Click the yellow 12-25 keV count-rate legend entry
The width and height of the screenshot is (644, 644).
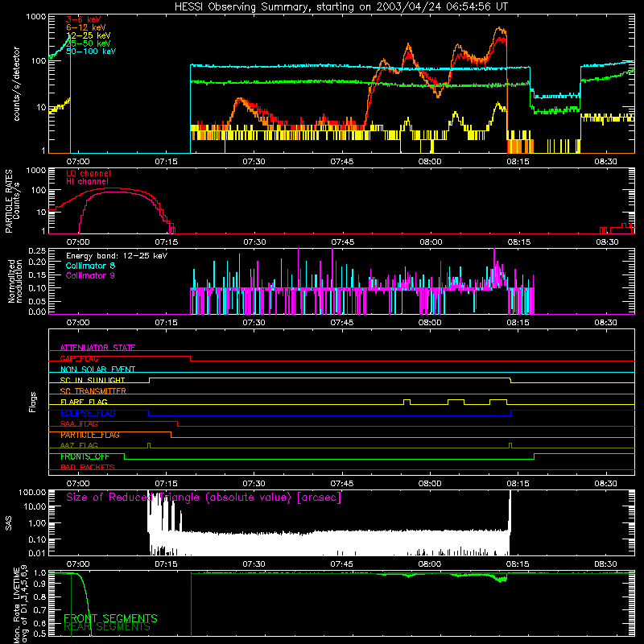click(x=89, y=35)
